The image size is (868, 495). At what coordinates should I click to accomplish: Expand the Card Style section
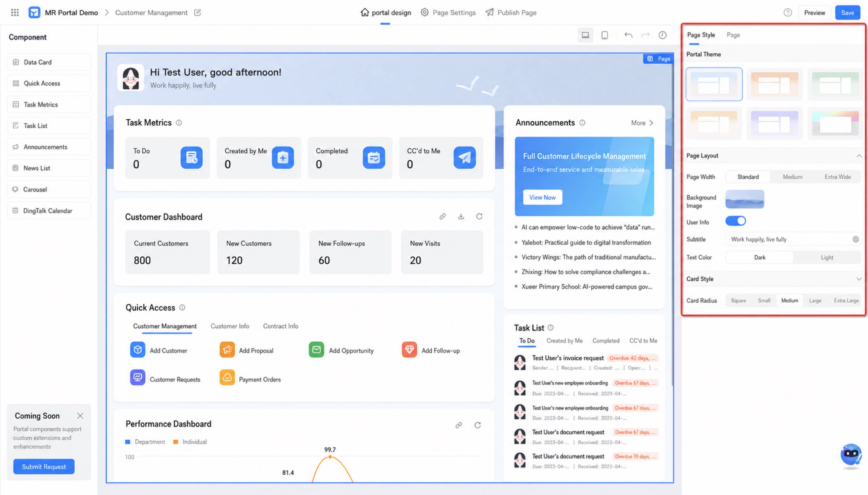point(858,279)
